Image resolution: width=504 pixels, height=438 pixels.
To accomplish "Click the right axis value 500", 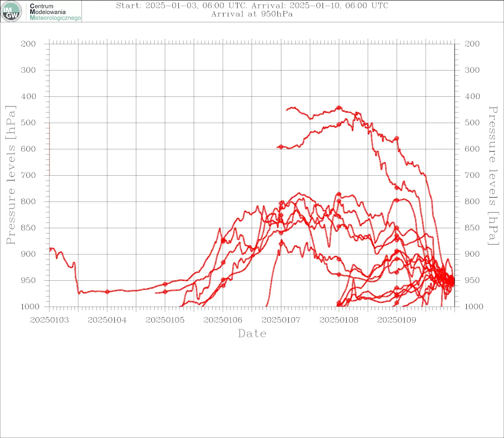I will pyautogui.click(x=472, y=123).
